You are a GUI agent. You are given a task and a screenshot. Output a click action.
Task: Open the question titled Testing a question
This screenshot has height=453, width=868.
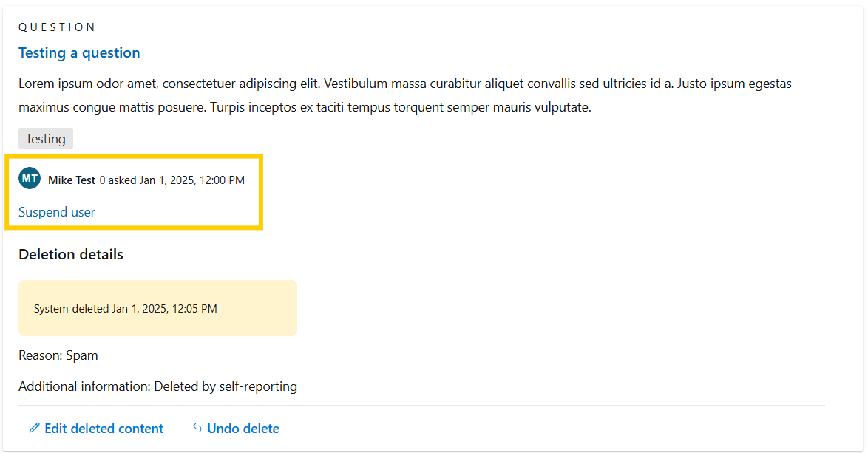point(79,52)
